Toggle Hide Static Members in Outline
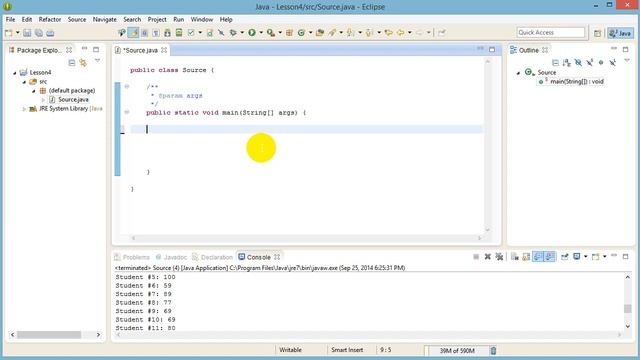Image resolution: width=640 pixels, height=360 pixels. tap(589, 62)
